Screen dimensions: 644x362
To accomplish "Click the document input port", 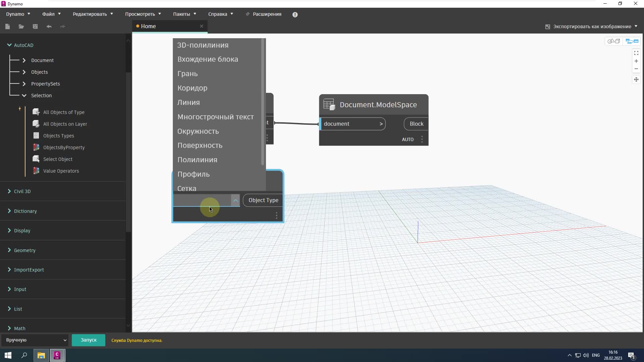I will (353, 124).
